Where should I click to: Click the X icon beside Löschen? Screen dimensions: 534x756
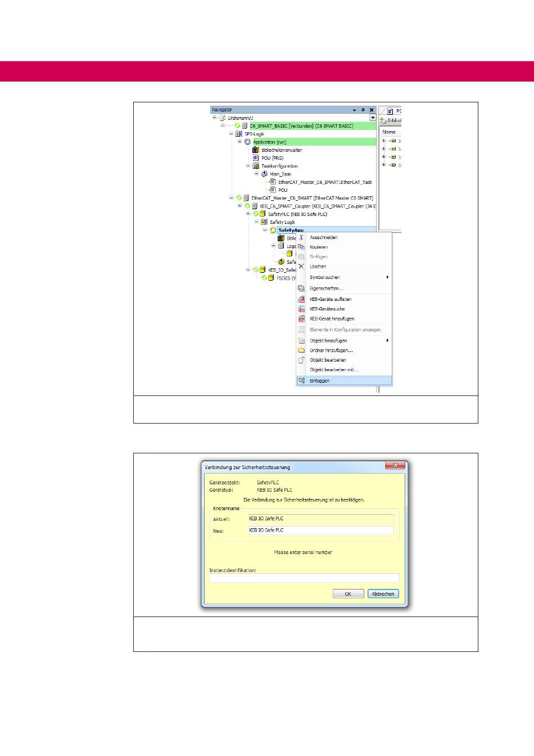pyautogui.click(x=301, y=267)
